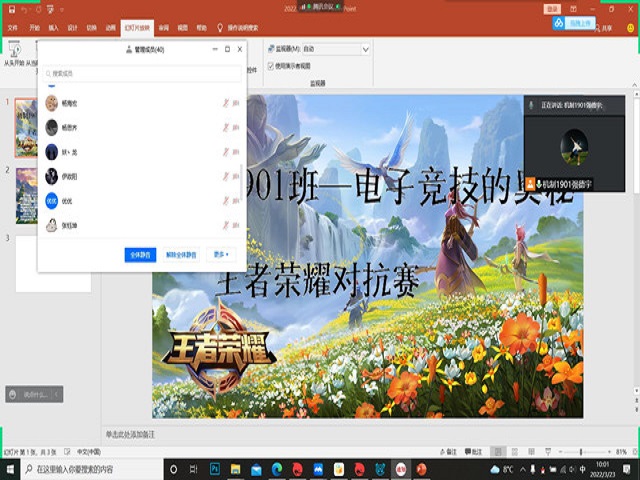Open File Explorer from the taskbar
The height and width of the screenshot is (480, 640).
(x=236, y=469)
